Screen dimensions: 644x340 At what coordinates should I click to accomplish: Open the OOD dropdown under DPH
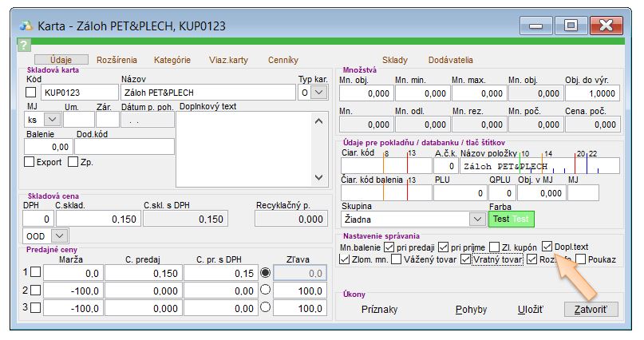pos(59,235)
